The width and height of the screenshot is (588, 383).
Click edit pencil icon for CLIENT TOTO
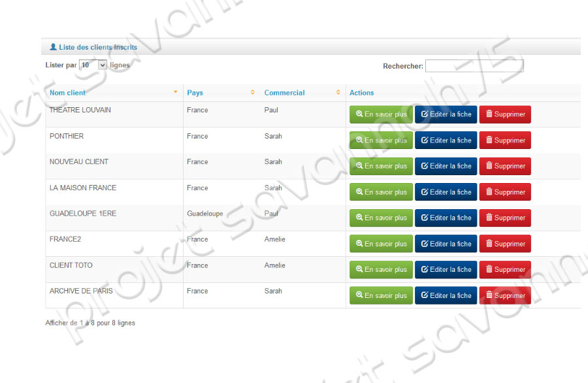tap(425, 269)
